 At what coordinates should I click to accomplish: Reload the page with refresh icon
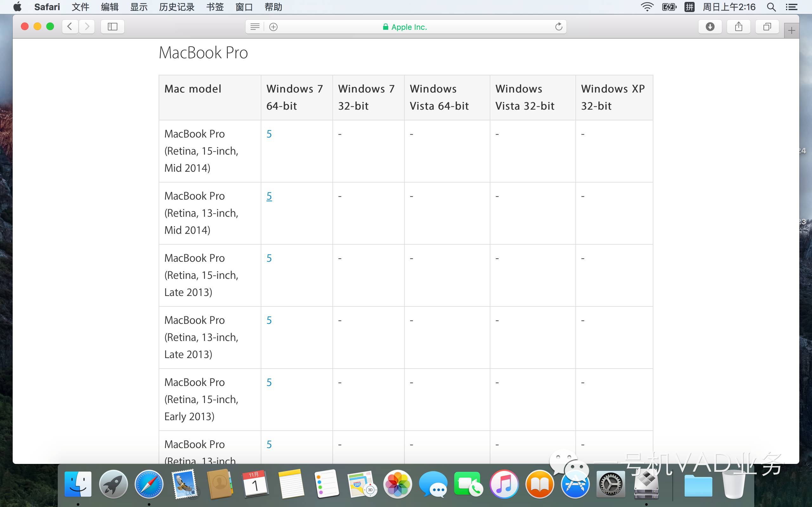point(558,27)
